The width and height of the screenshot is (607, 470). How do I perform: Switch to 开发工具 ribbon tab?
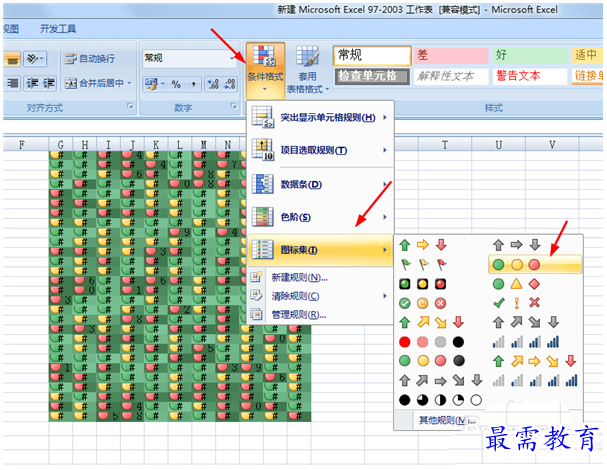(x=58, y=29)
